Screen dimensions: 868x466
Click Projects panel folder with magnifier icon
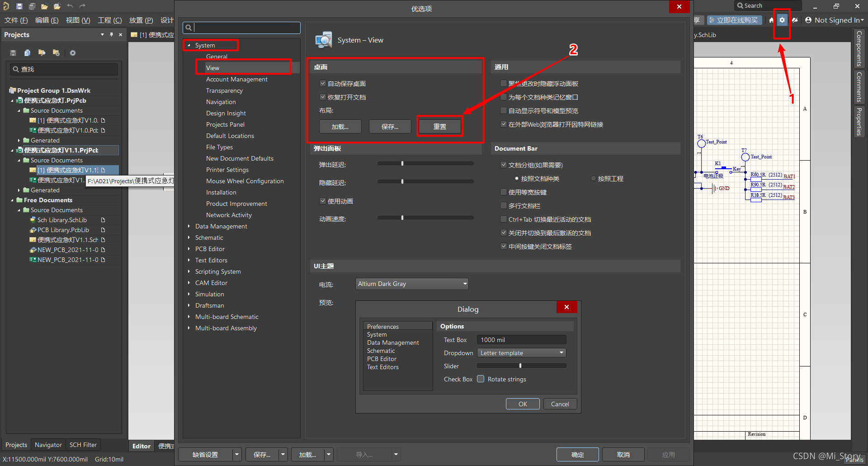pyautogui.click(x=42, y=53)
